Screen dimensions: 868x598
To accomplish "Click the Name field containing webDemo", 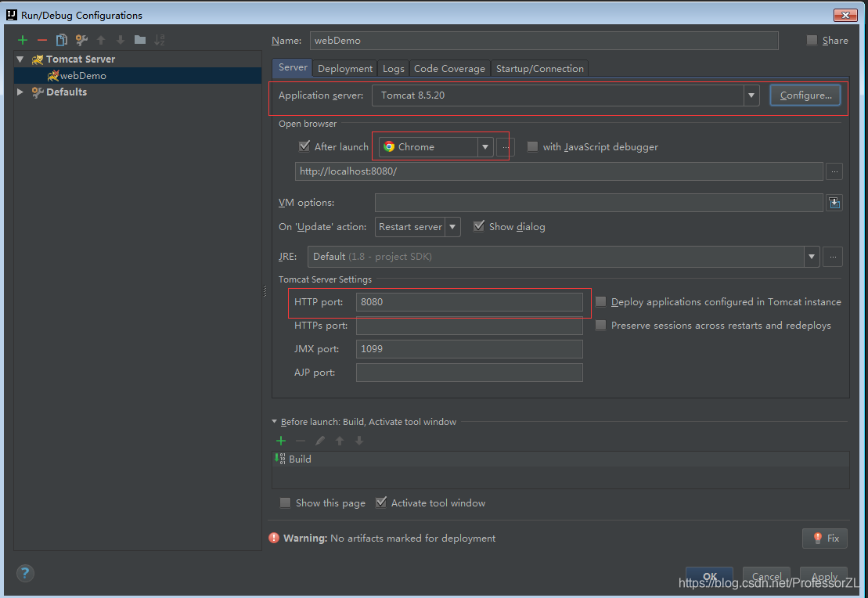I will point(544,41).
